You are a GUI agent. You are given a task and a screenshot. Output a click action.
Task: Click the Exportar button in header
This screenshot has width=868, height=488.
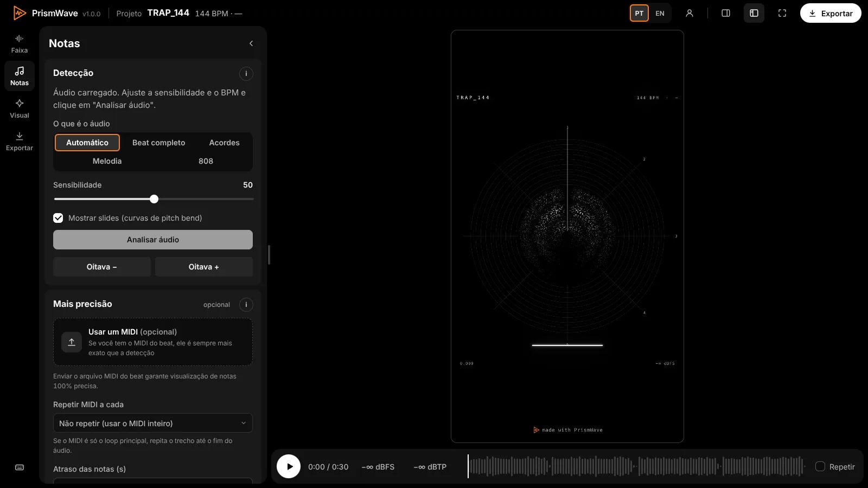click(831, 13)
